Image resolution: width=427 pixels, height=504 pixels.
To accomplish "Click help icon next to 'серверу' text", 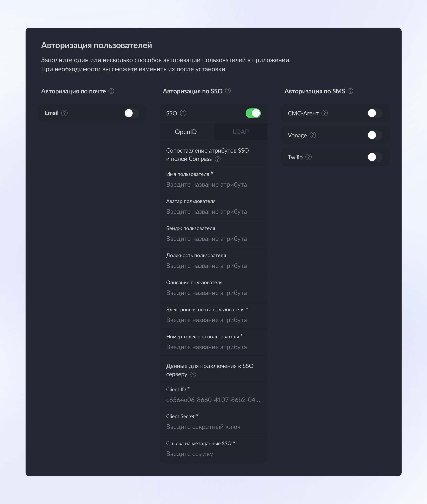I will point(193,374).
